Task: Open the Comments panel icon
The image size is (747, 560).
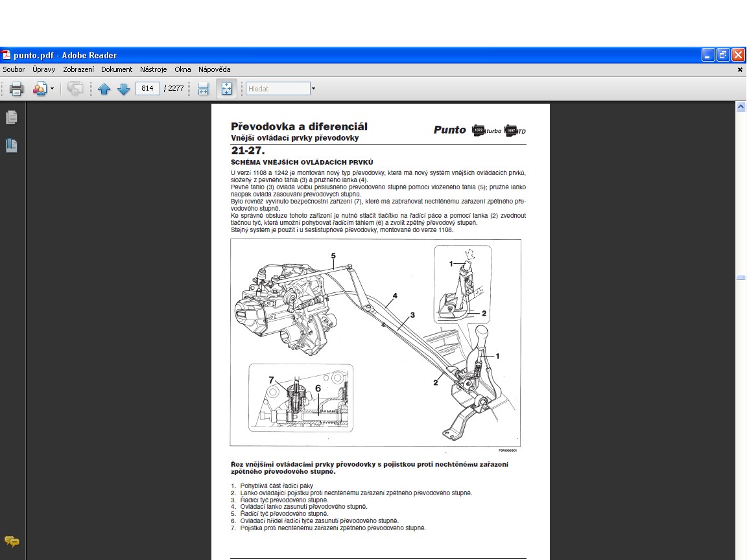Action: click(12, 541)
